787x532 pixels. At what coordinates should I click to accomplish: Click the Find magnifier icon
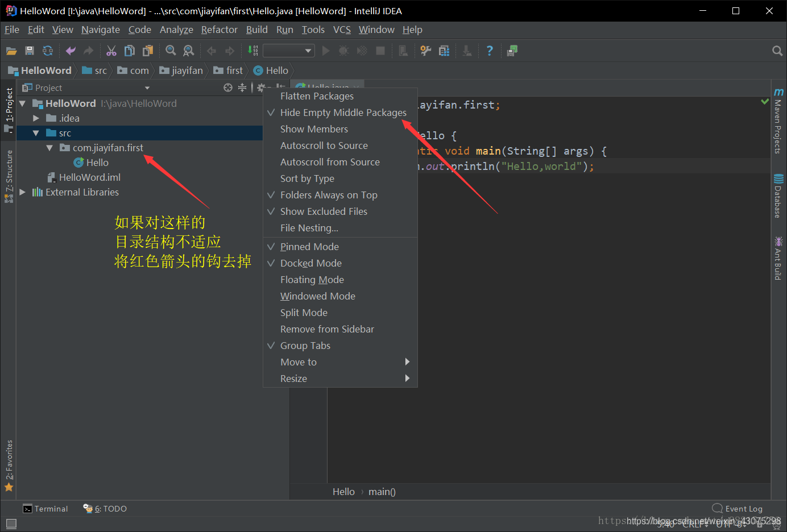(x=171, y=51)
